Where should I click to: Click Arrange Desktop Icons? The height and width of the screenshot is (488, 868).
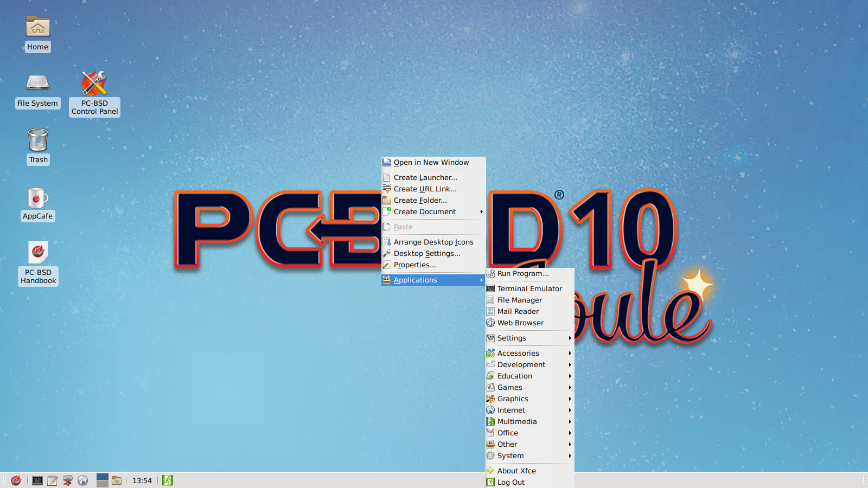(433, 242)
